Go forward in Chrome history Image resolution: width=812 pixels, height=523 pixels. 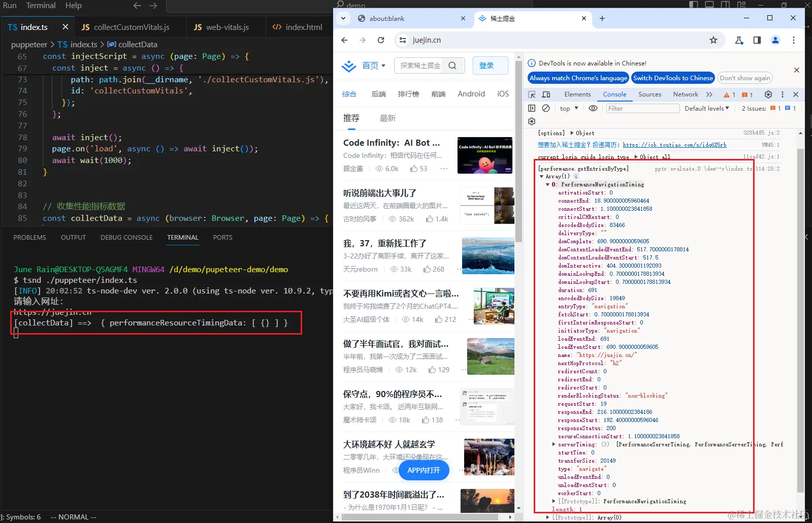pos(363,40)
